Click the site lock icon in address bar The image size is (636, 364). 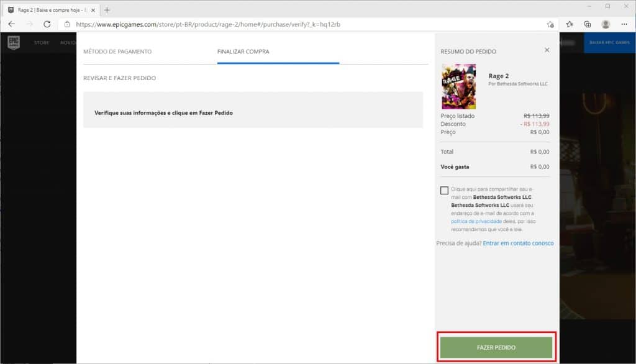coord(67,24)
